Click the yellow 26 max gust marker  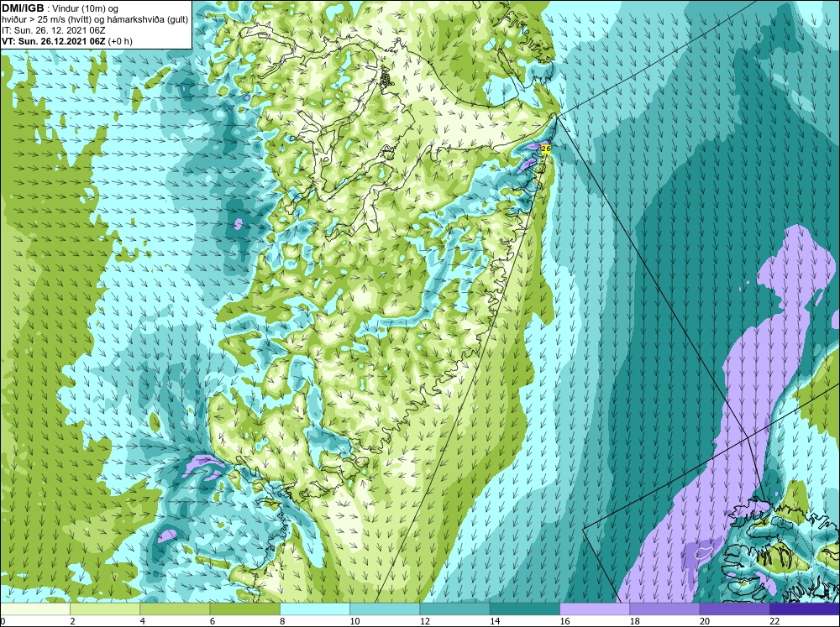point(546,149)
